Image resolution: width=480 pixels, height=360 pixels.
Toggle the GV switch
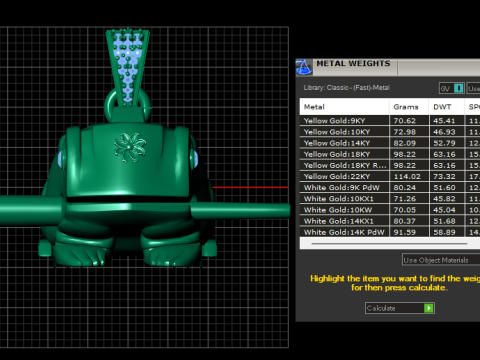452,88
